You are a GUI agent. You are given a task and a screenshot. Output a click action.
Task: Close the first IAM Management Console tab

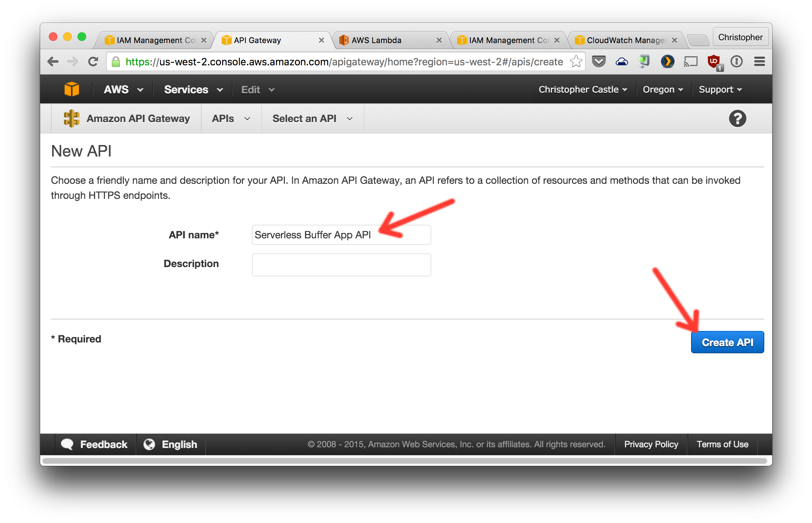click(204, 40)
